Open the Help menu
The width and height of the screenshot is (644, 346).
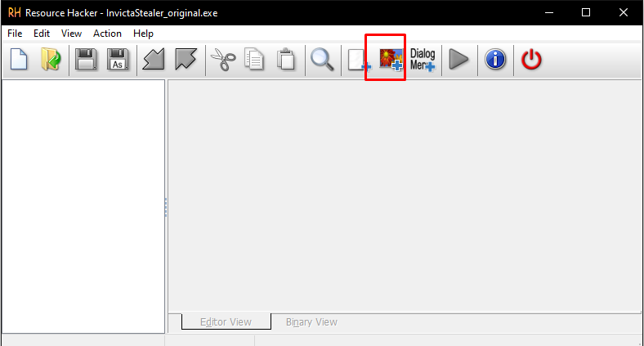click(143, 34)
